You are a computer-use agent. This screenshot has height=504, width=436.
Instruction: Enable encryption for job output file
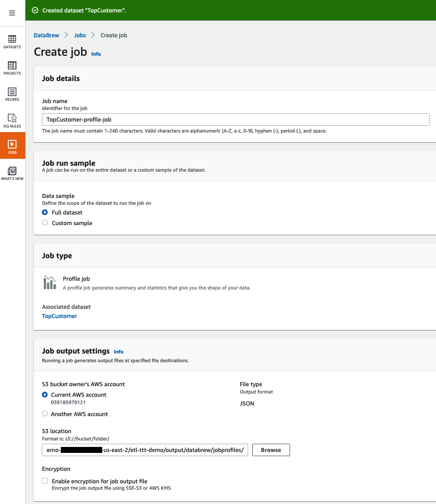click(45, 481)
